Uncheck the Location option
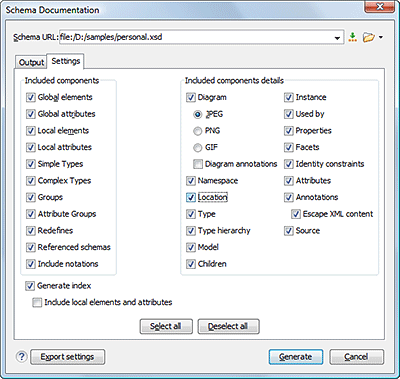Viewport: 400px width, 379px height. (x=191, y=197)
